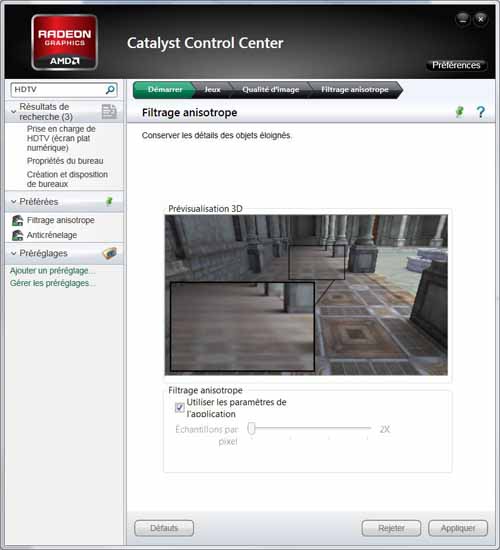Open Prise en charge de HDTV result
This screenshot has height=550, width=500.
click(x=61, y=138)
